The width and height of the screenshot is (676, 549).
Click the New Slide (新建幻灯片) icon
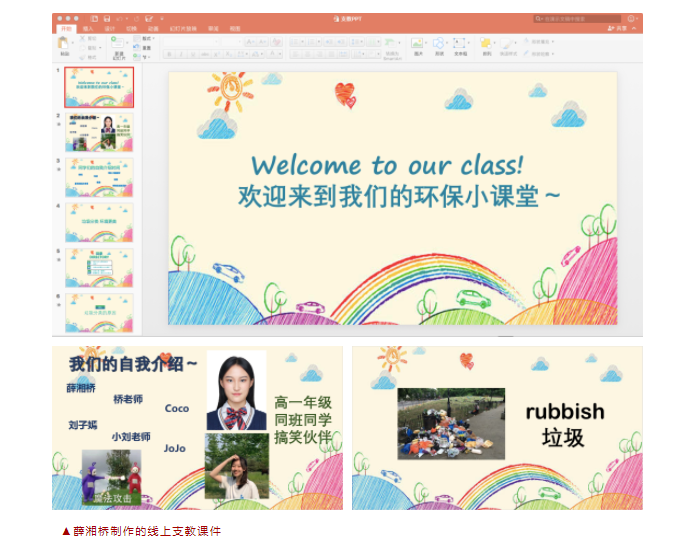tap(116, 43)
